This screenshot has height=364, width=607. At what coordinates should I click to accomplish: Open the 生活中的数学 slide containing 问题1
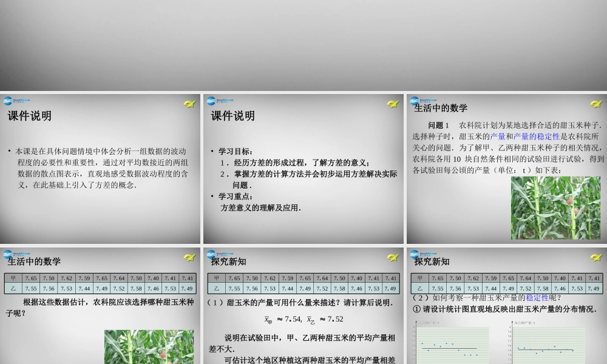pos(507,169)
